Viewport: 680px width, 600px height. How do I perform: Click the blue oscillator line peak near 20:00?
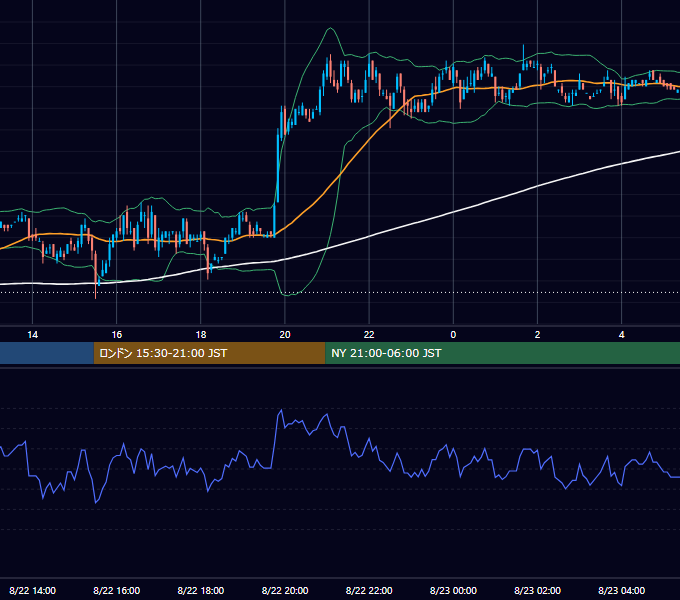pos(281,410)
